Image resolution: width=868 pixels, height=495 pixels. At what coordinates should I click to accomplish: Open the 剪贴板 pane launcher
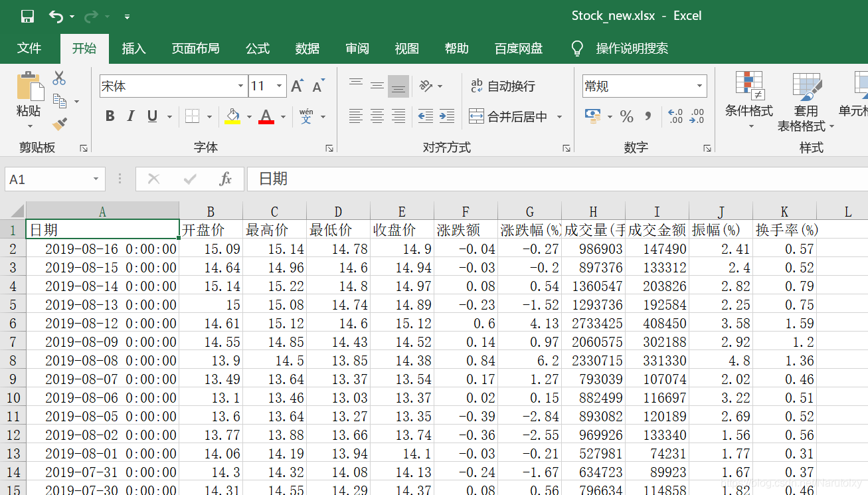pyautogui.click(x=84, y=148)
